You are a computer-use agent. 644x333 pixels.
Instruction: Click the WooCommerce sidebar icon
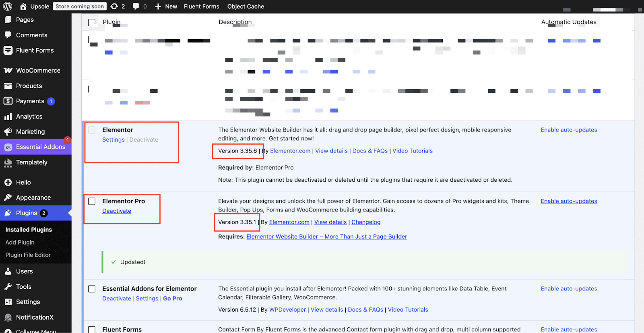tap(8, 70)
